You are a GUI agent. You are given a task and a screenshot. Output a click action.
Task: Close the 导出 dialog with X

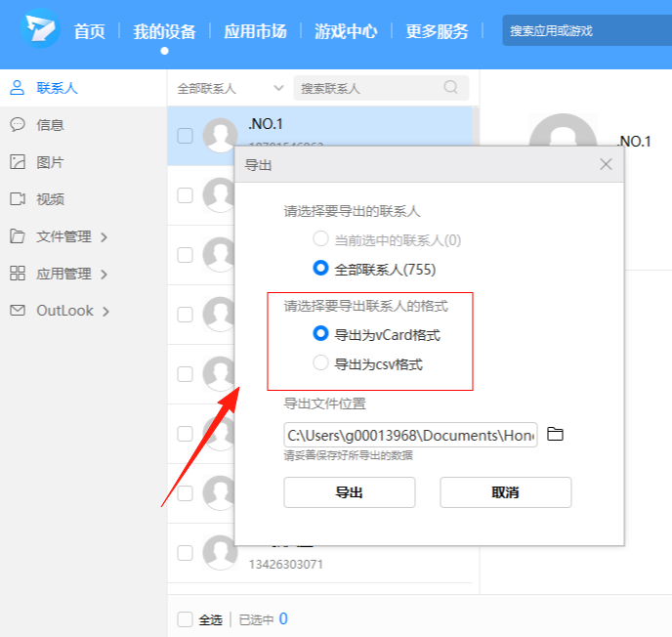(606, 164)
